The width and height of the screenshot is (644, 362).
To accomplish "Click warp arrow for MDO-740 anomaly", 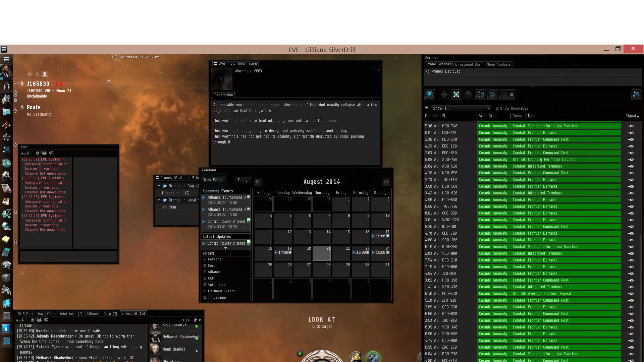I will (631, 126).
